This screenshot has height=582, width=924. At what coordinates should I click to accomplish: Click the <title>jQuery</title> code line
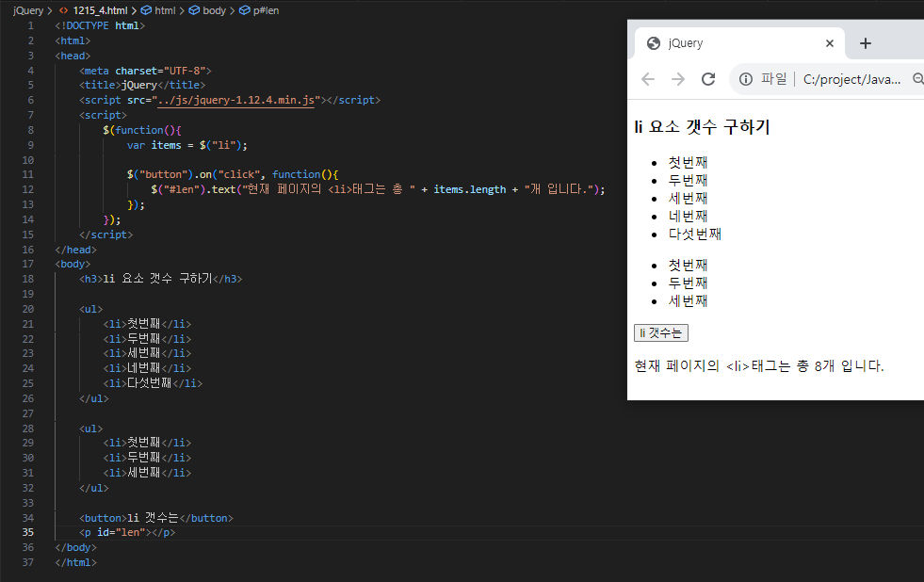coord(142,85)
